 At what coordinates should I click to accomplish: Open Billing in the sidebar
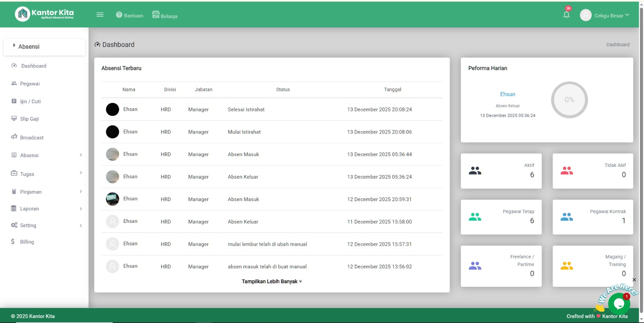[x=27, y=242]
